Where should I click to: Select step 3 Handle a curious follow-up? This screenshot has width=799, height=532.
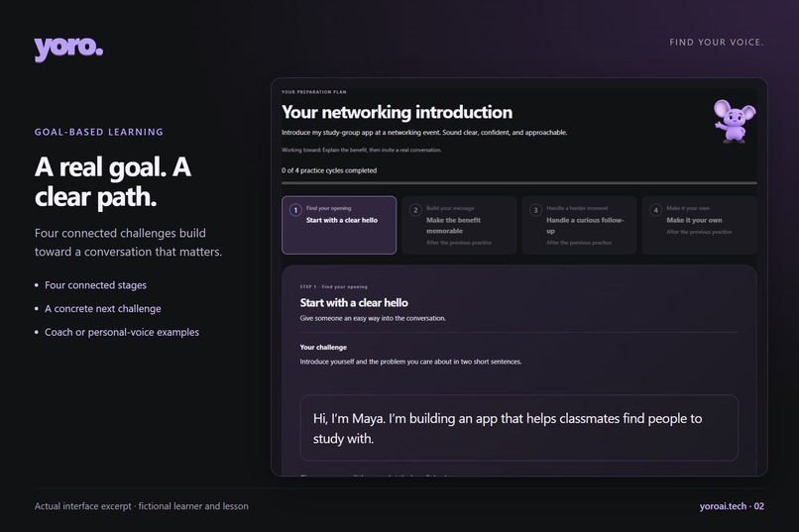(579, 225)
